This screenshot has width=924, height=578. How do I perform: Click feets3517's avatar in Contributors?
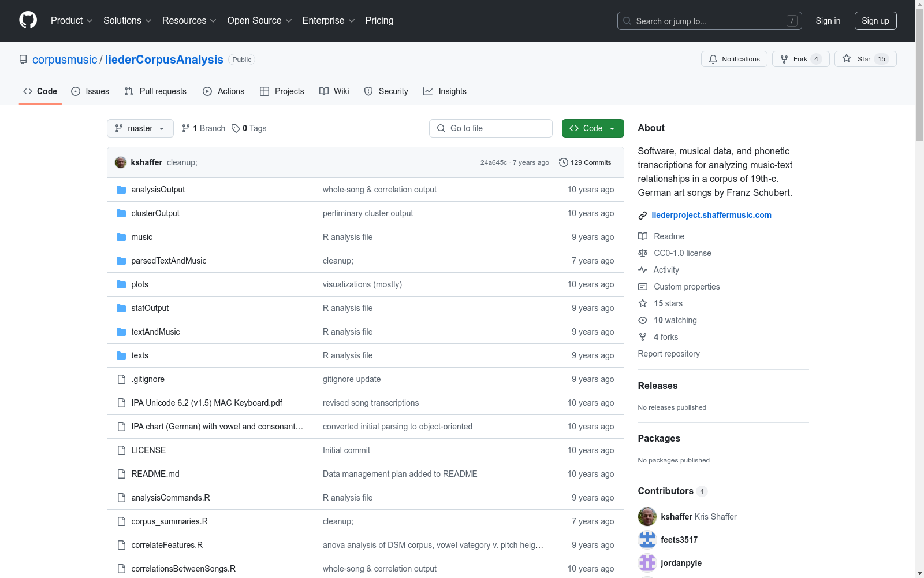coord(647,540)
